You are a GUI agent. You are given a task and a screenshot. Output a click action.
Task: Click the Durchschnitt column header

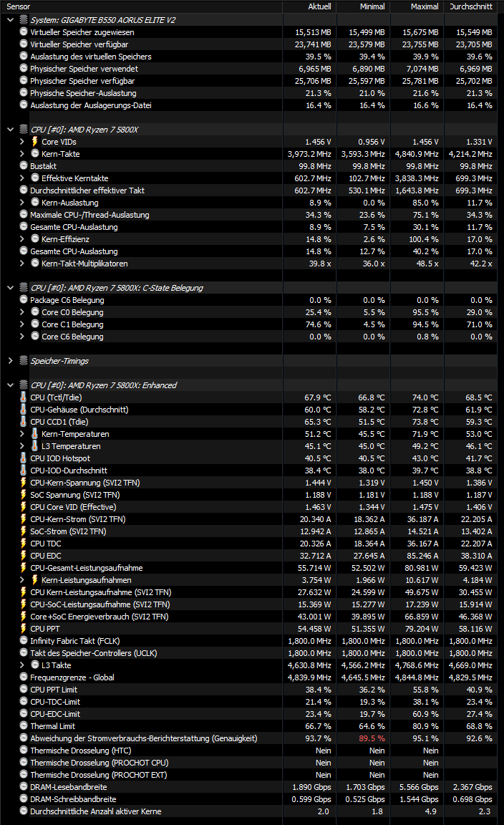(x=470, y=6)
